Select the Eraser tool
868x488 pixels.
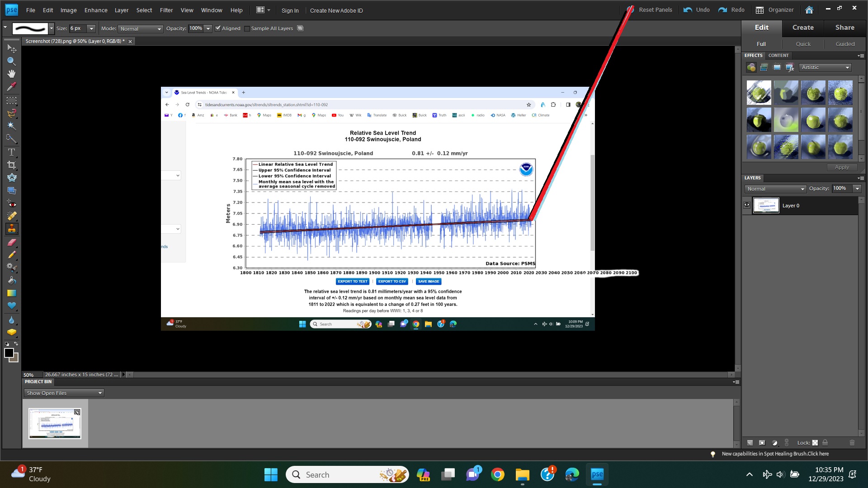point(11,242)
